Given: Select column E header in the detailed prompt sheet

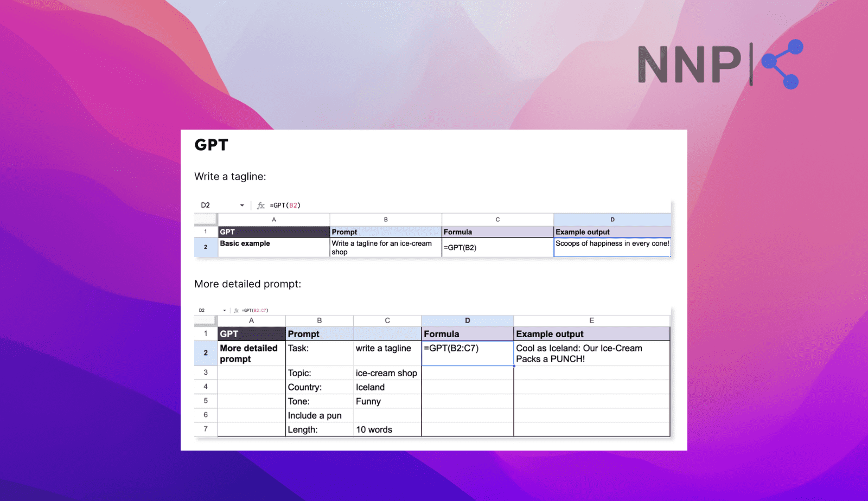Looking at the screenshot, I should (592, 320).
